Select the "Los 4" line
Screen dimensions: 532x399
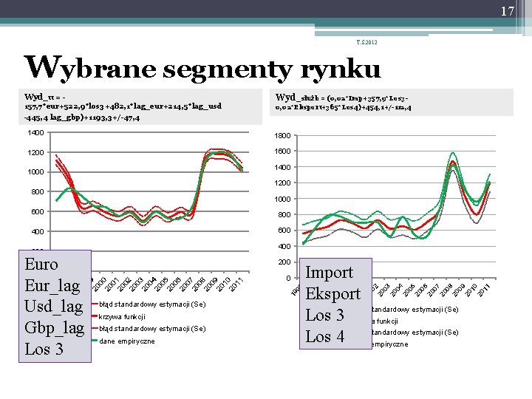[324, 336]
